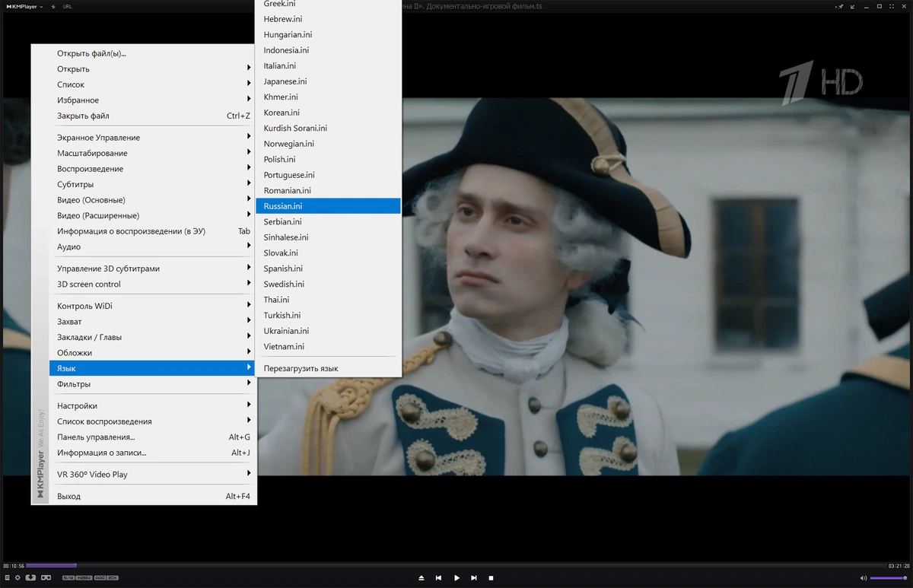Click the H264 codec badge
This screenshot has width=913, height=588.
click(x=84, y=578)
